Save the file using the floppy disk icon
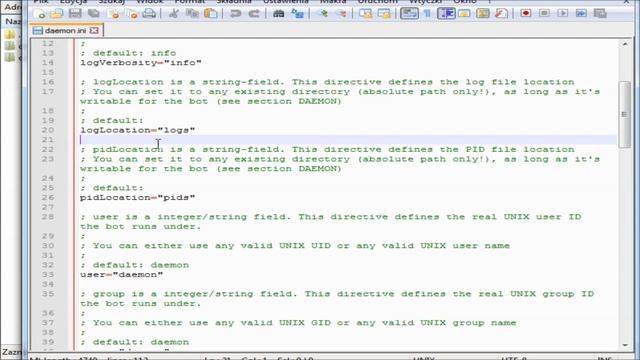The height and width of the screenshot is (360, 640). [x=75, y=13]
